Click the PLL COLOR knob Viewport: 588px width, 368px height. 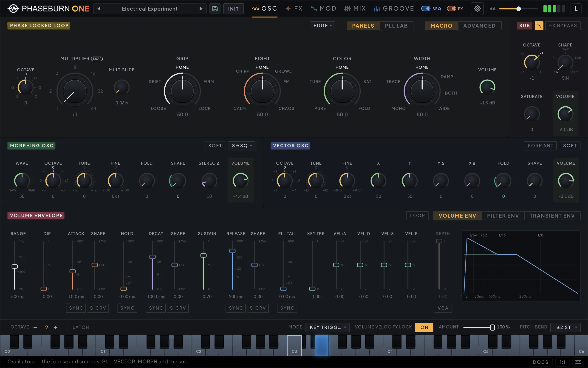(x=342, y=91)
